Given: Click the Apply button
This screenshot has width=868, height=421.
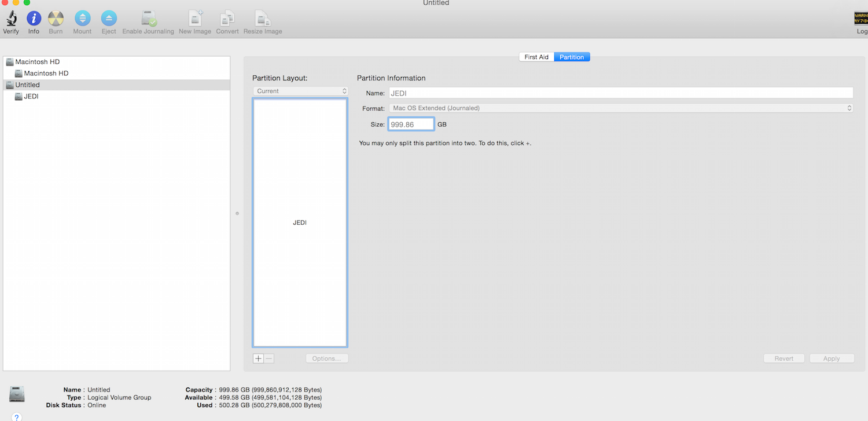Looking at the screenshot, I should [832, 358].
